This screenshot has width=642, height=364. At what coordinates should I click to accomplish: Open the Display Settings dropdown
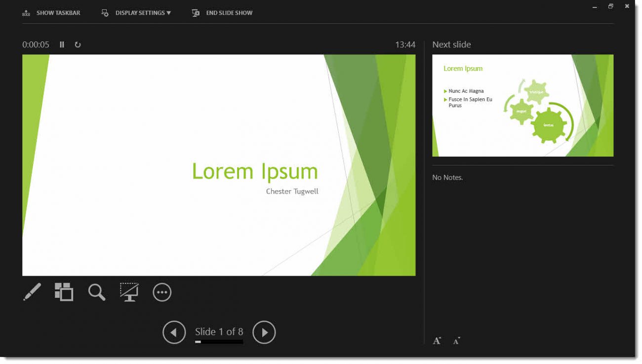(x=137, y=13)
